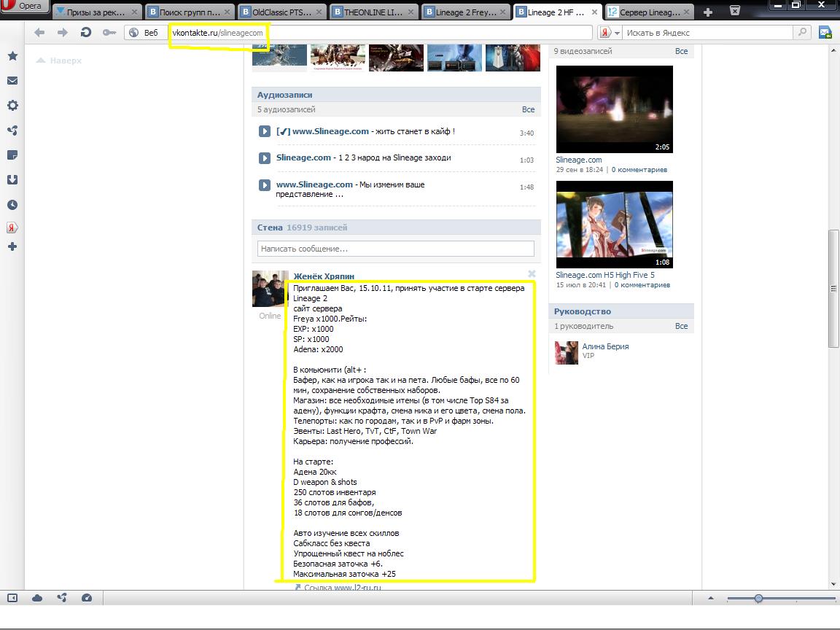
Task: Add a new panel with sidebar plus
Action: tap(12, 246)
